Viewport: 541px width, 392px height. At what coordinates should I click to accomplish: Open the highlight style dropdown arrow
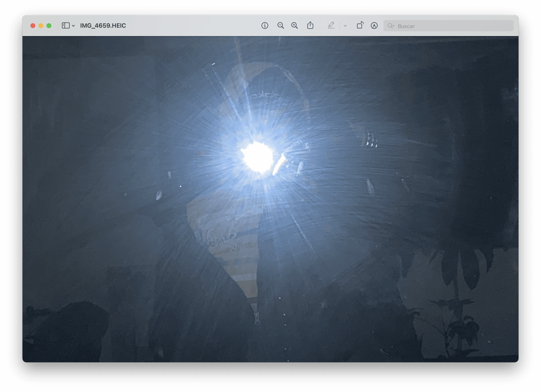tap(345, 26)
